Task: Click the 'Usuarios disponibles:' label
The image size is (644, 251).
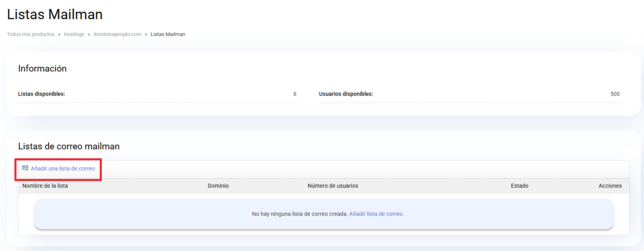Action: [x=346, y=94]
